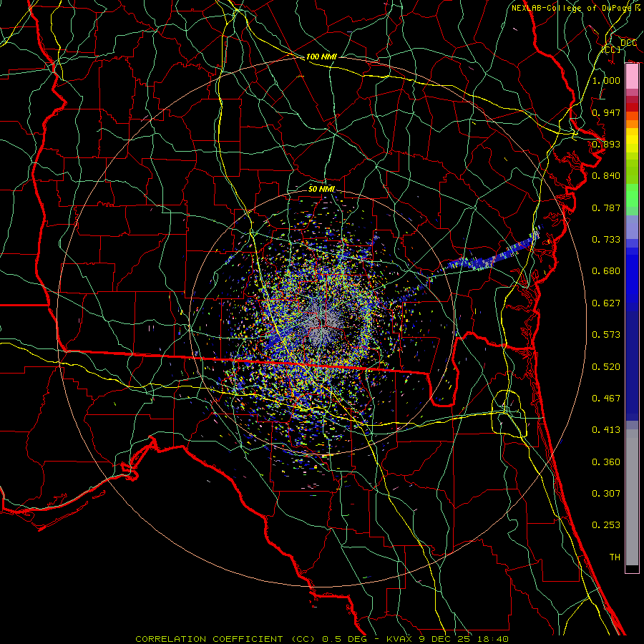The height and width of the screenshot is (644, 644).
Task: Click the 0.840 scale value
Action: 606,176
